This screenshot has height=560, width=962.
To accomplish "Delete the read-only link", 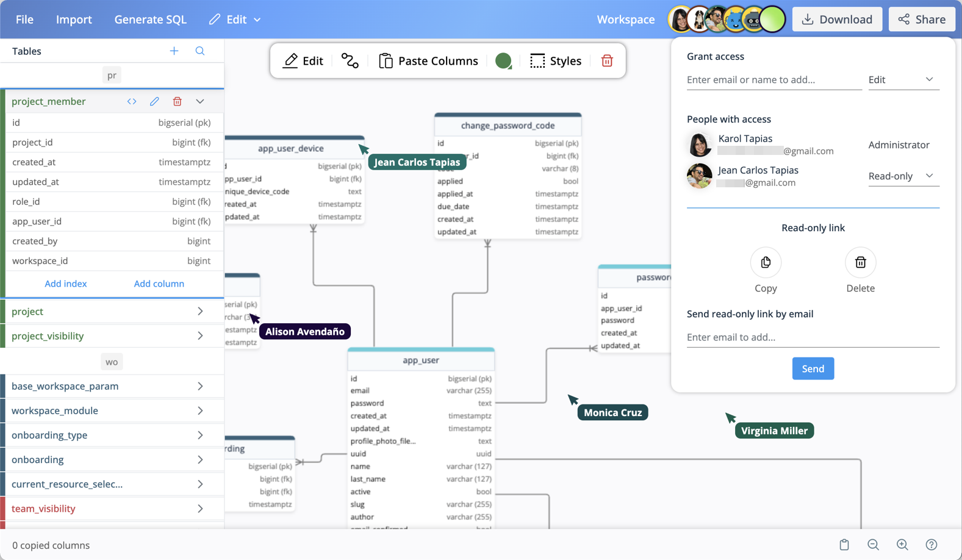I will click(860, 263).
